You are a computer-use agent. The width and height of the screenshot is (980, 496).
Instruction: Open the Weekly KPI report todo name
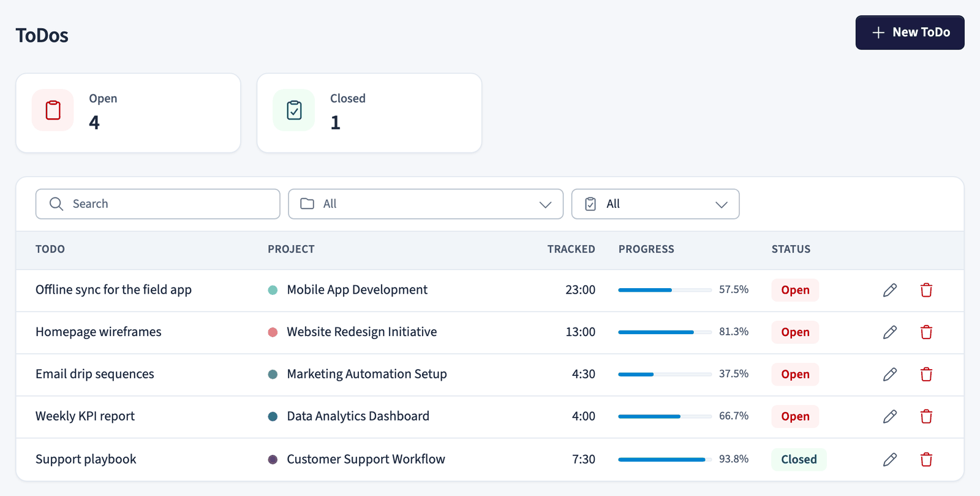[85, 417]
